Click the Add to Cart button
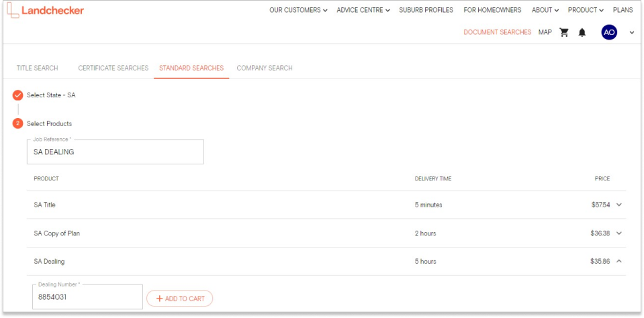Screen dimensions: 644x318 point(180,299)
